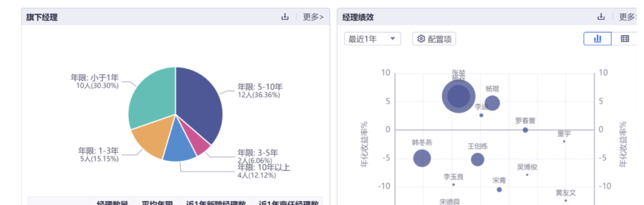Click the 罗春蕾 data point
The image size is (644, 205).
point(525,130)
